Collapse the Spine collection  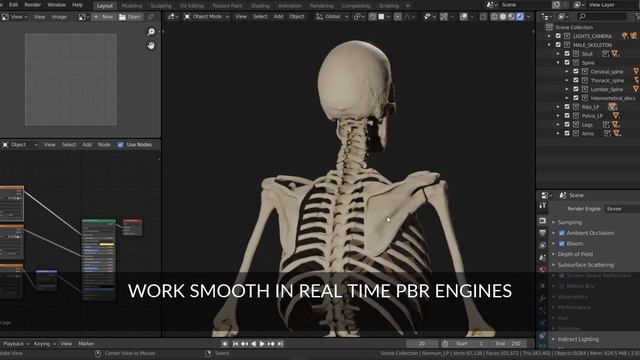pos(558,63)
